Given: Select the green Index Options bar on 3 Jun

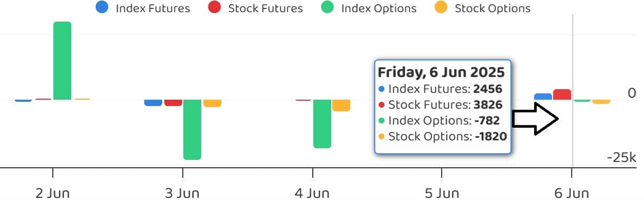Looking at the screenshot, I should (x=192, y=130).
